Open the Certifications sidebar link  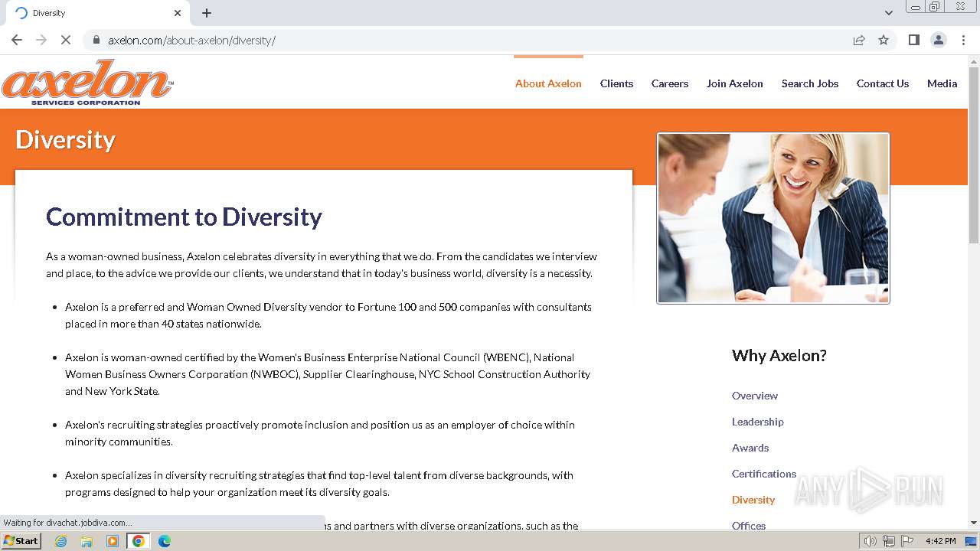(x=764, y=474)
